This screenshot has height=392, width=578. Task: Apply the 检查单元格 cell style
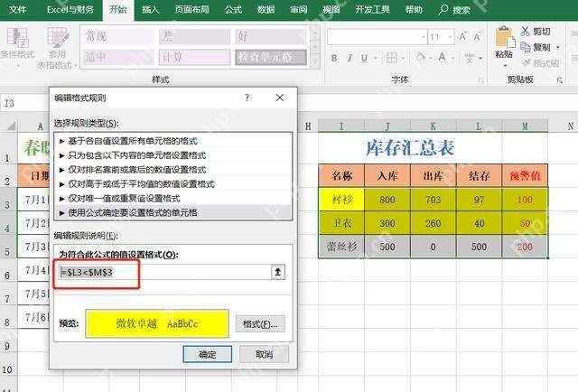271,57
